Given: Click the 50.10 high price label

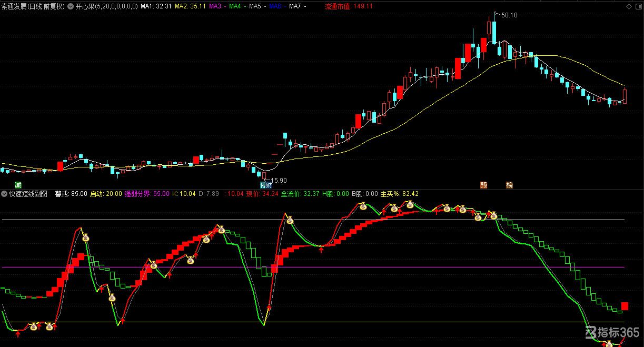Looking at the screenshot, I should tap(509, 15).
